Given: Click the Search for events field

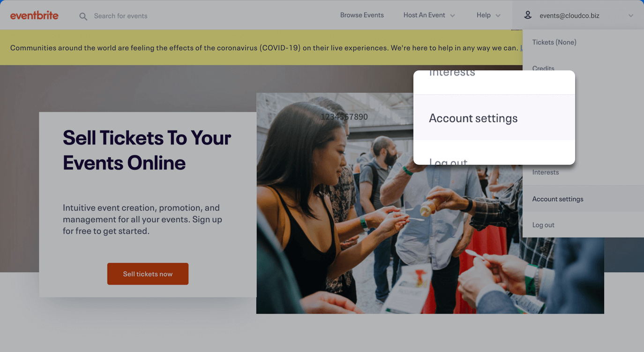Looking at the screenshot, I should tap(120, 16).
